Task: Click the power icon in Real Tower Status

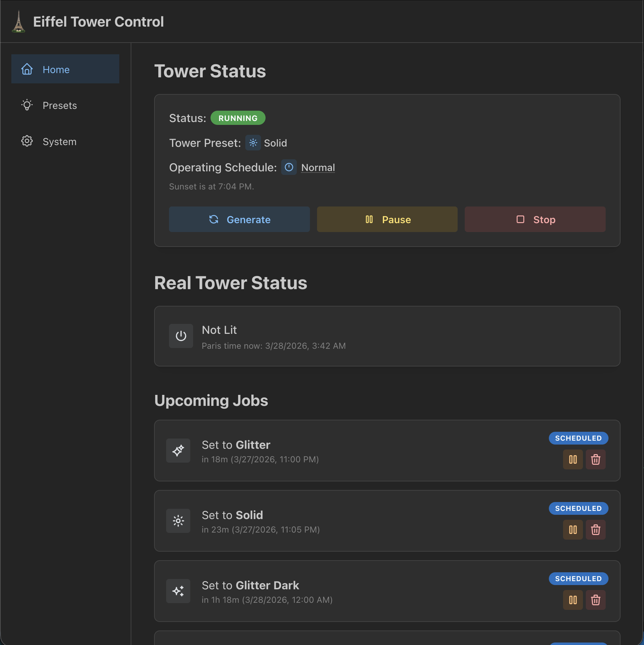Action: (x=181, y=336)
